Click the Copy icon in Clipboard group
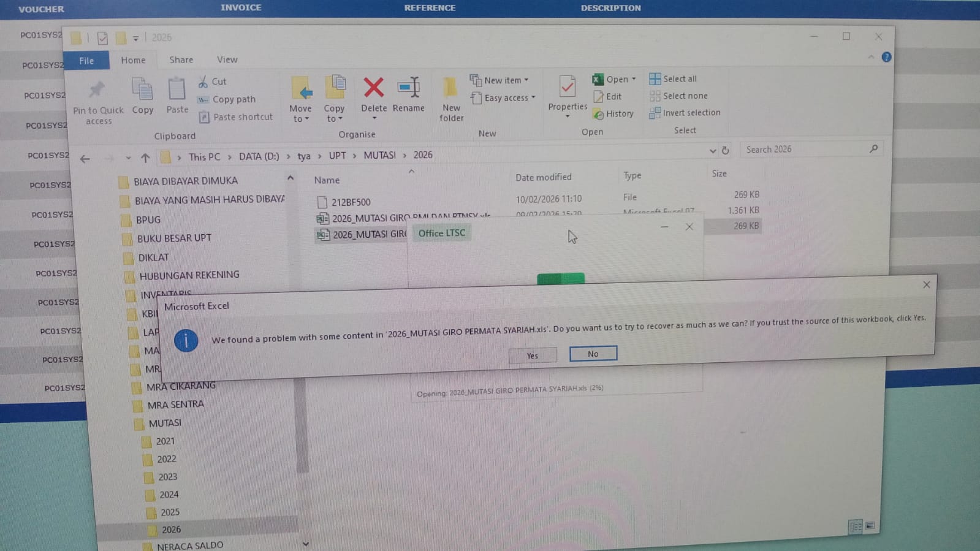Screen dimensions: 980x551 click(x=142, y=89)
